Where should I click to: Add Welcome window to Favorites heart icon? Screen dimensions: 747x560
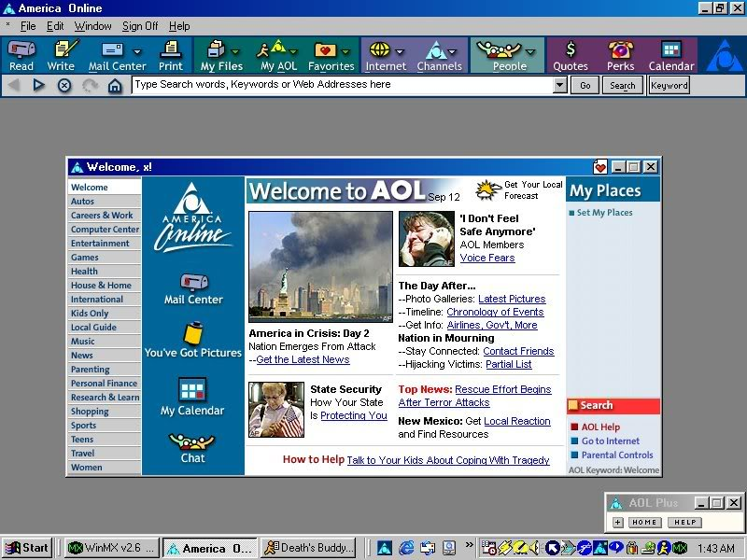click(600, 167)
